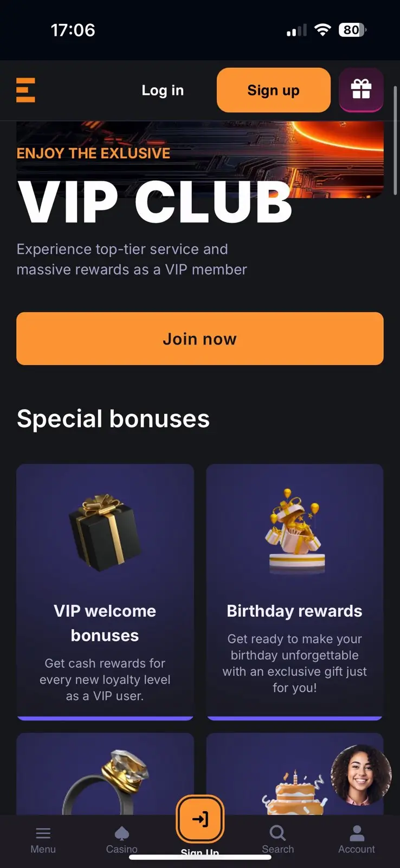Screen dimensions: 400x868
Task: Tap the battery indicator in status bar
Action: [x=352, y=30]
